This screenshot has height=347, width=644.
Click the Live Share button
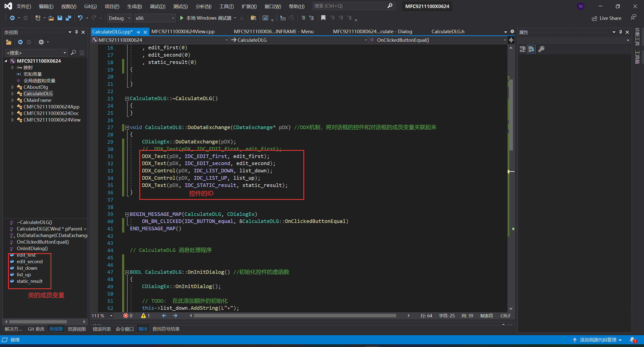(x=607, y=18)
